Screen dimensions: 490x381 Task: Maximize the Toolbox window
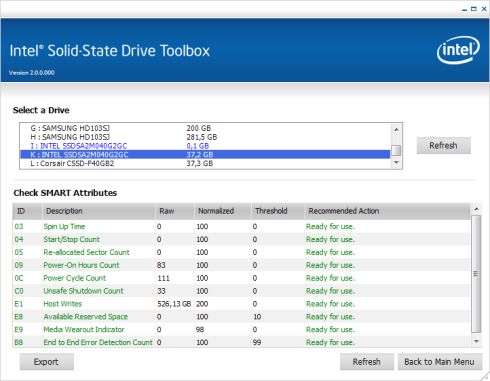pos(474,9)
